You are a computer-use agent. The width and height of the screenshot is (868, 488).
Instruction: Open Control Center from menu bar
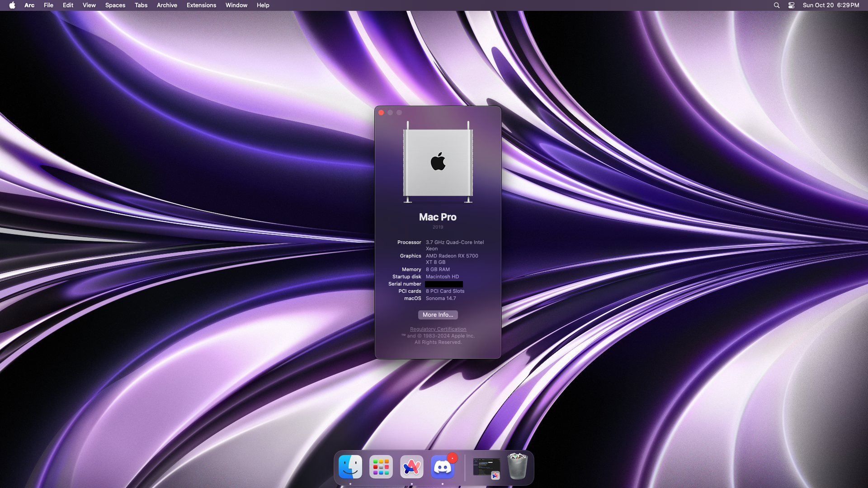pyautogui.click(x=791, y=5)
